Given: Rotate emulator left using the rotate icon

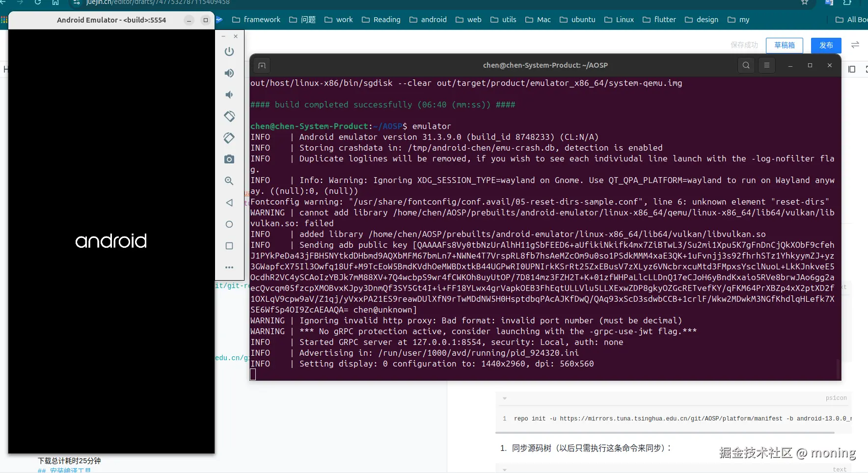Looking at the screenshot, I should tap(229, 116).
